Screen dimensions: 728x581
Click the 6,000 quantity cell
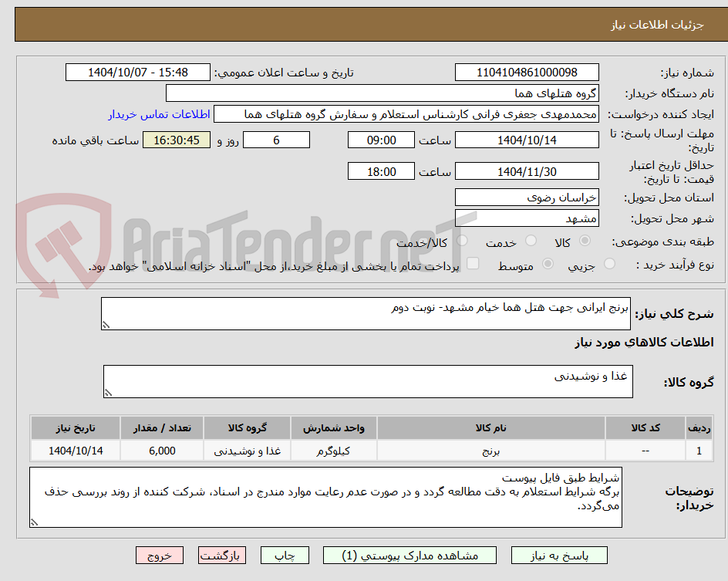pos(162,451)
